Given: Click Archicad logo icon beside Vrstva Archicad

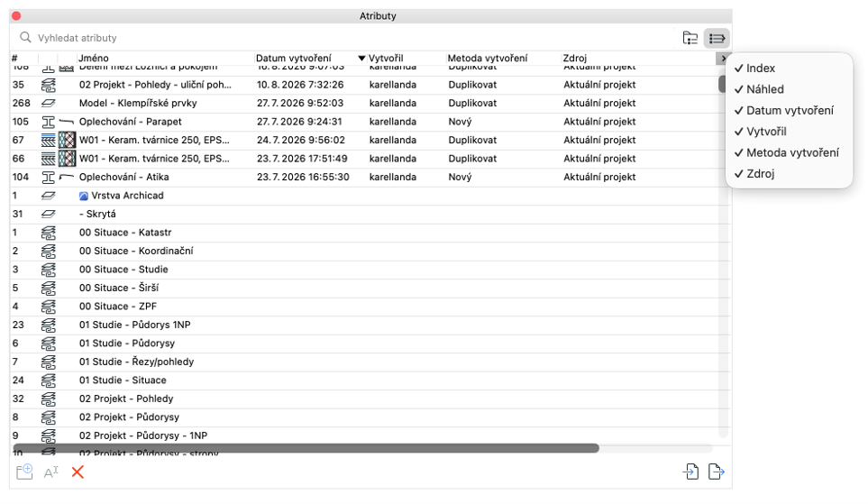Looking at the screenshot, I should (x=84, y=196).
